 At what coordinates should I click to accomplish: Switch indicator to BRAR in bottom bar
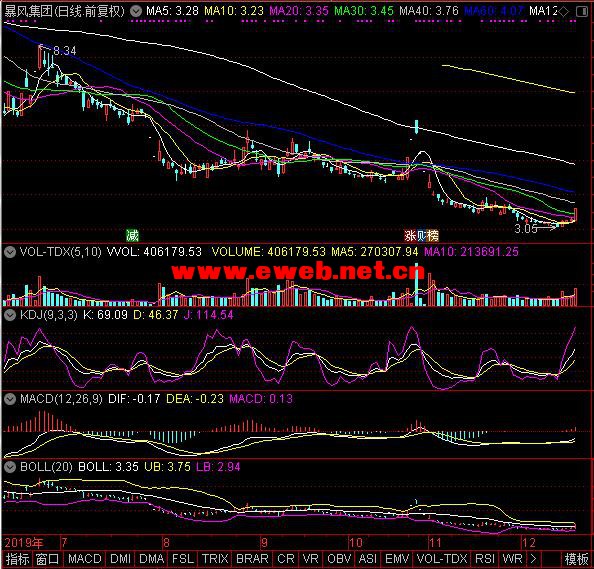tap(252, 559)
